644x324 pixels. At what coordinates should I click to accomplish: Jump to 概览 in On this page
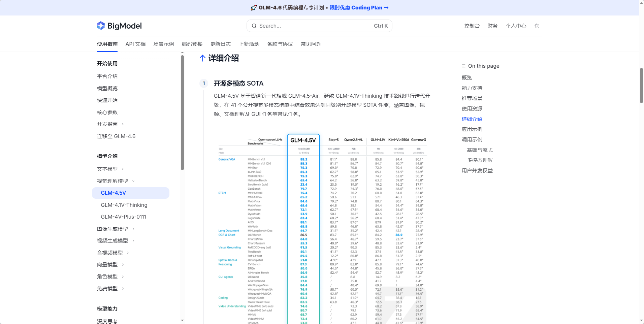pos(467,78)
